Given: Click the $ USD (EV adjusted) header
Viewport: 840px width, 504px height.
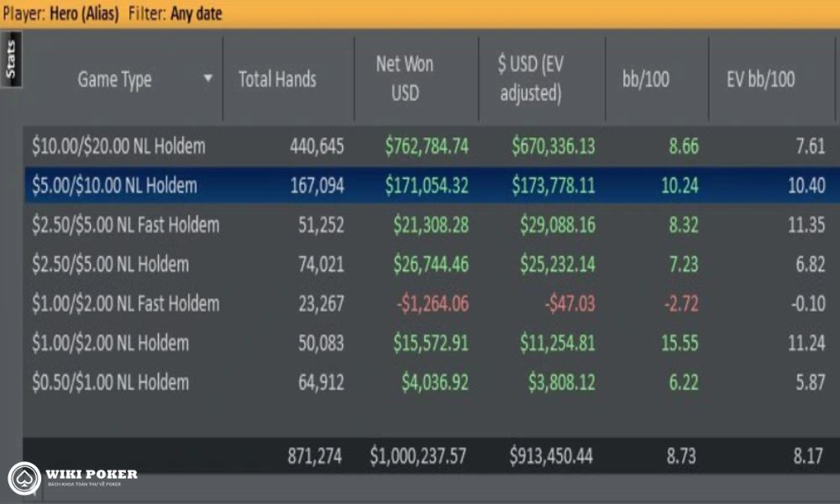Looking at the screenshot, I should tap(530, 78).
